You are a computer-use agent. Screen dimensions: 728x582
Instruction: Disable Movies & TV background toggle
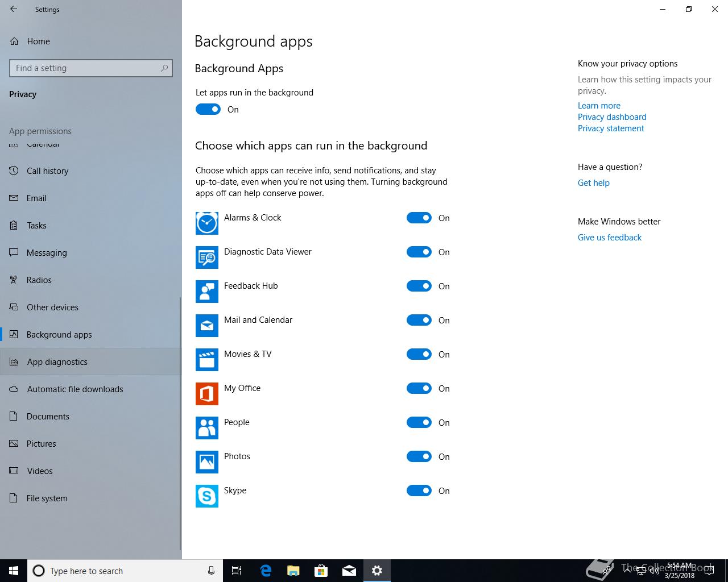point(419,354)
